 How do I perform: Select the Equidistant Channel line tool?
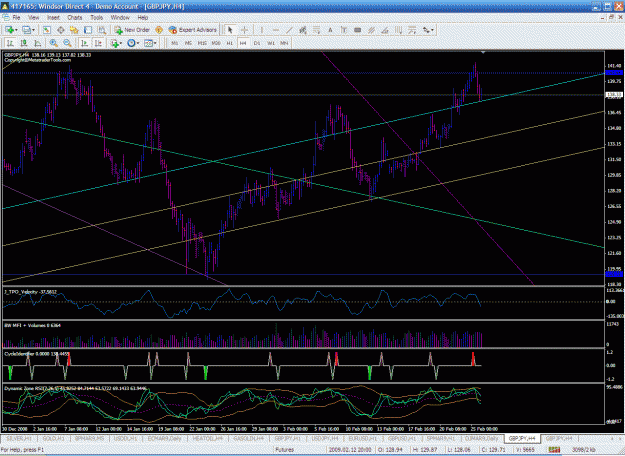point(303,30)
